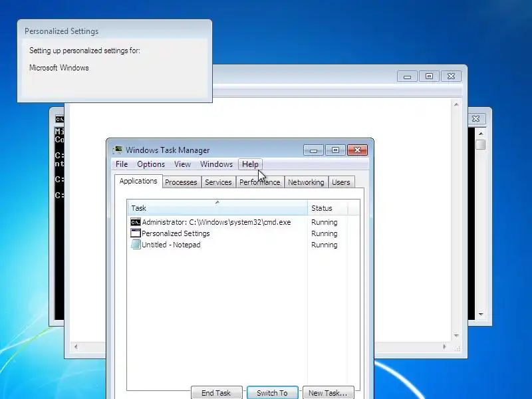Click the Running status of Notepad
Viewport: 532px width, 399px height.
(x=325, y=245)
